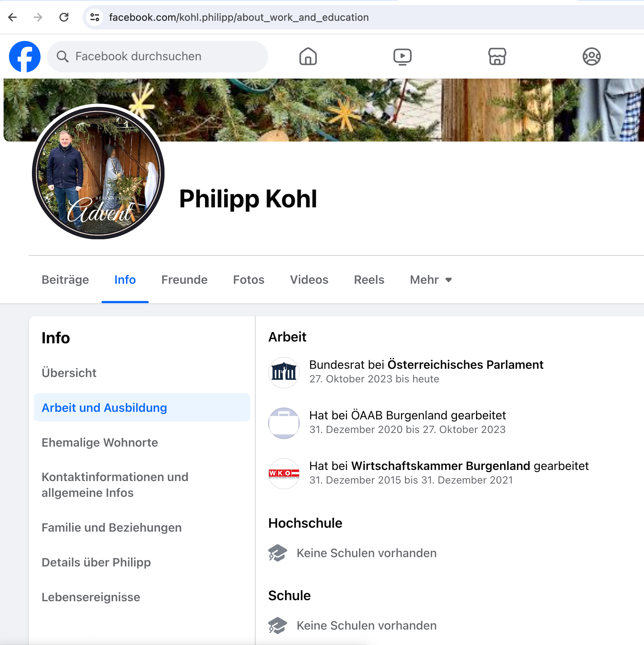Expand the Mehr dropdown

(431, 280)
